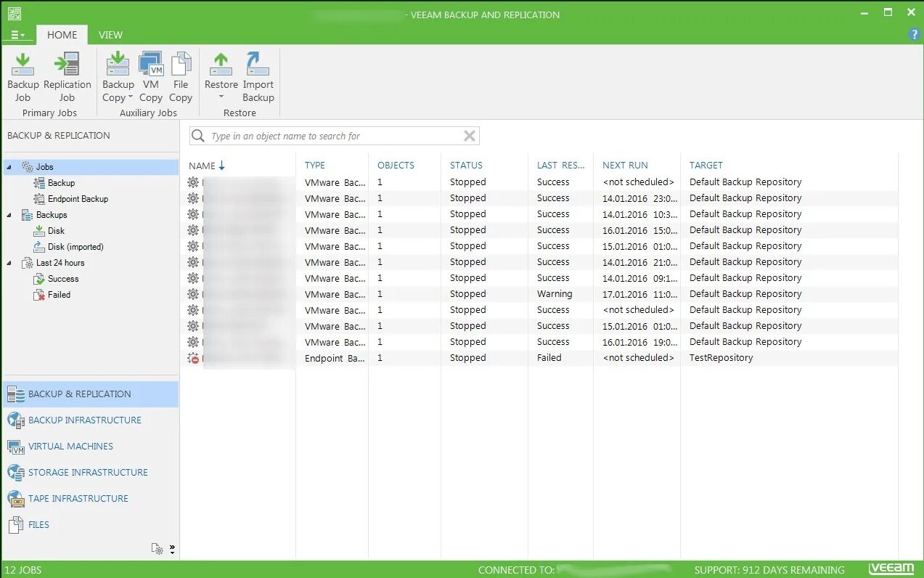The width and height of the screenshot is (924, 578).
Task: Select Disk (imported) tree item
Action: (x=75, y=247)
